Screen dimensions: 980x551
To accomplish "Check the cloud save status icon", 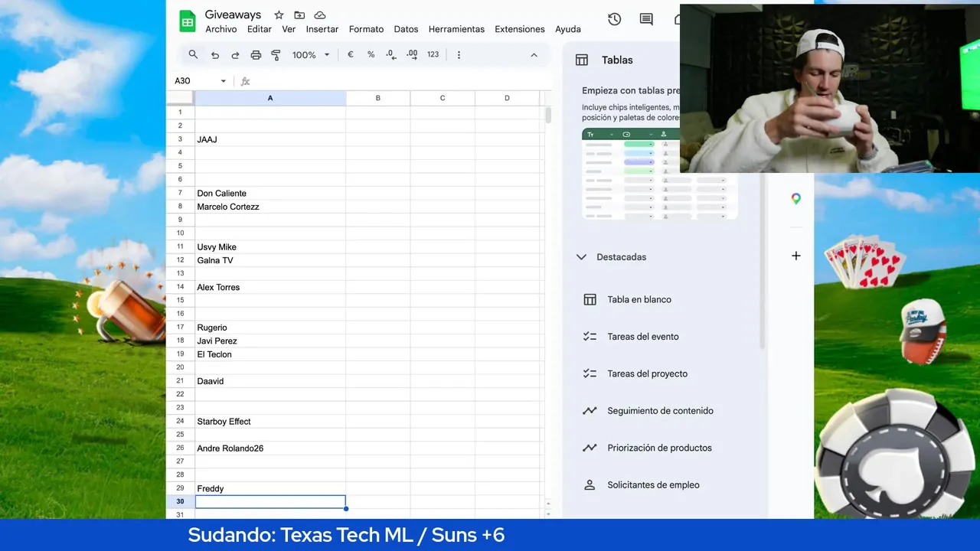I will pos(320,15).
